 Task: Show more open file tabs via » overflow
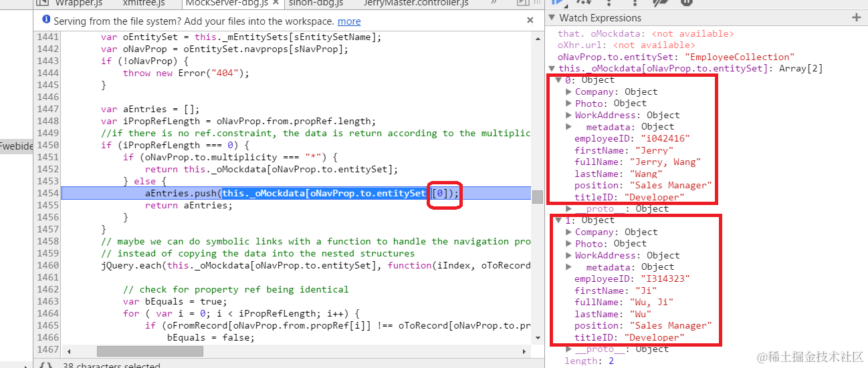tap(494, 3)
